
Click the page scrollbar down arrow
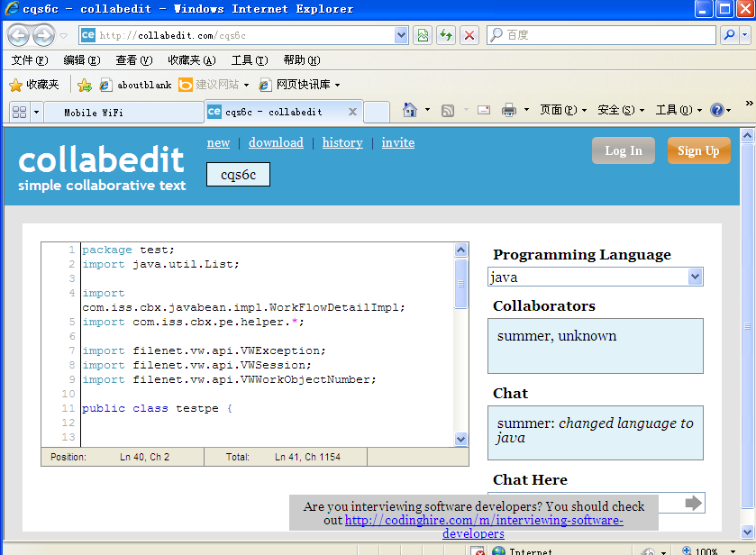click(x=747, y=532)
